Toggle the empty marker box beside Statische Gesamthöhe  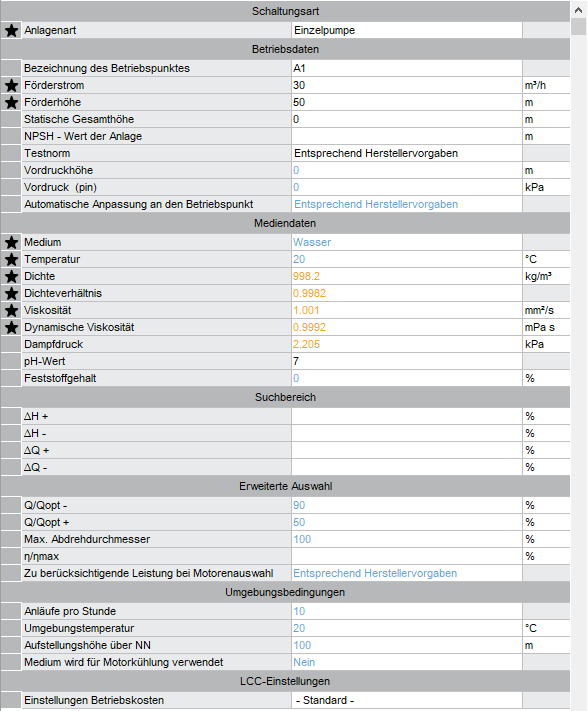[11, 119]
